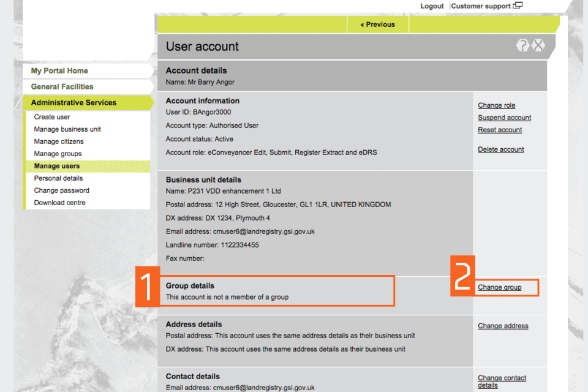588x392 pixels.
Task: Click Reset account link
Action: tap(500, 130)
